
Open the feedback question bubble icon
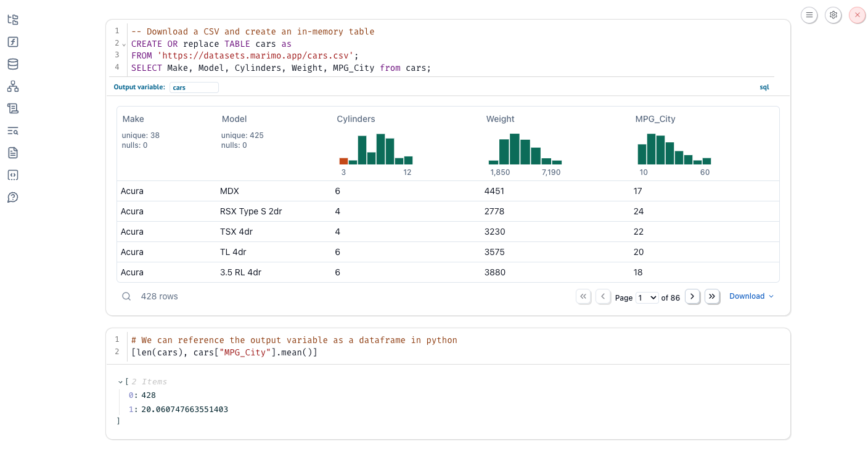click(x=12, y=197)
